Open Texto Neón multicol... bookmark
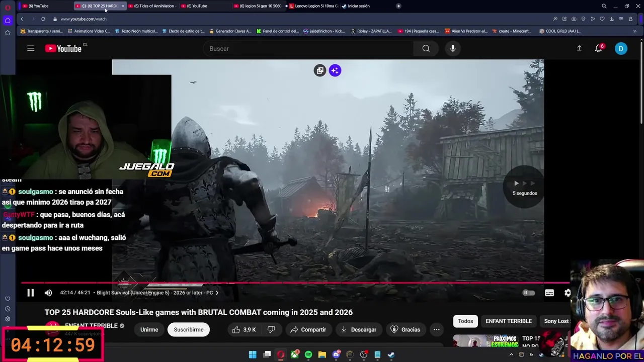 [x=136, y=31]
